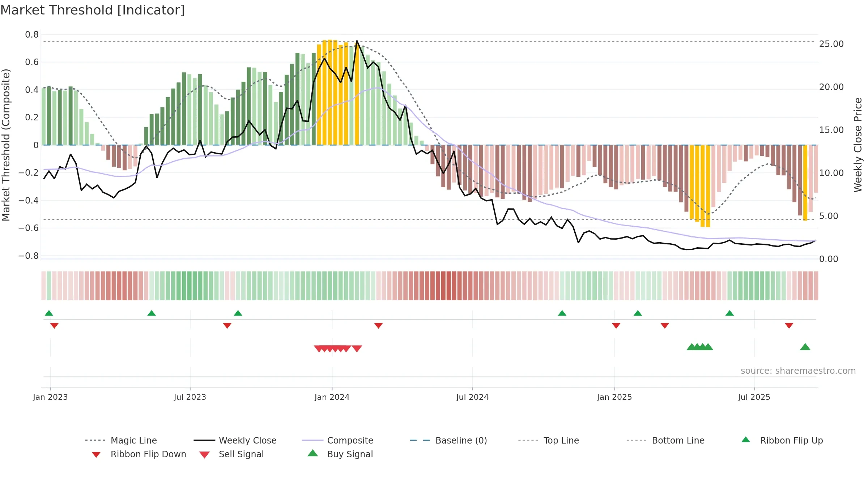Click the Ribbon Flip Down triangle in Mar 2024
The width and height of the screenshot is (868, 488).
[378, 326]
